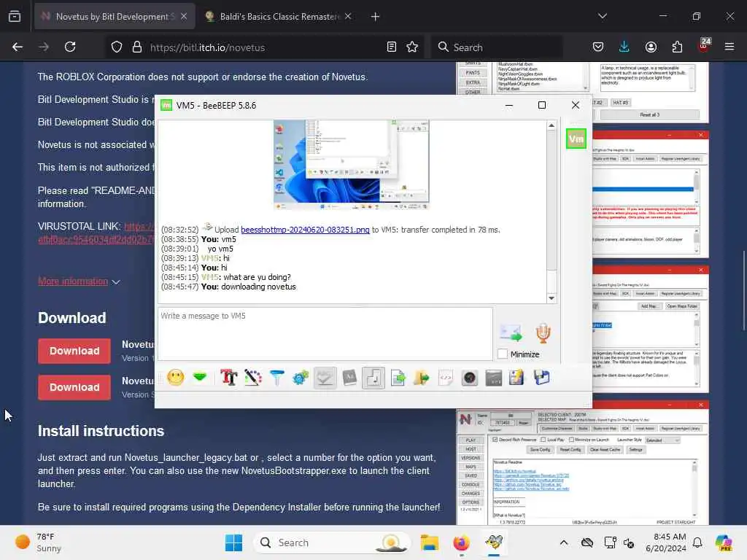Open the emoticon picker in BeeBEEP toolbar

click(x=175, y=378)
